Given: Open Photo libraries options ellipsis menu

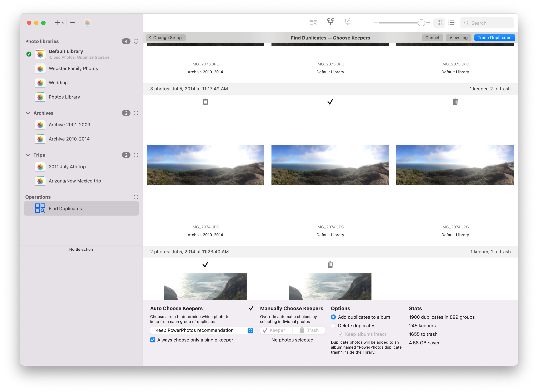Looking at the screenshot, I should [x=136, y=41].
